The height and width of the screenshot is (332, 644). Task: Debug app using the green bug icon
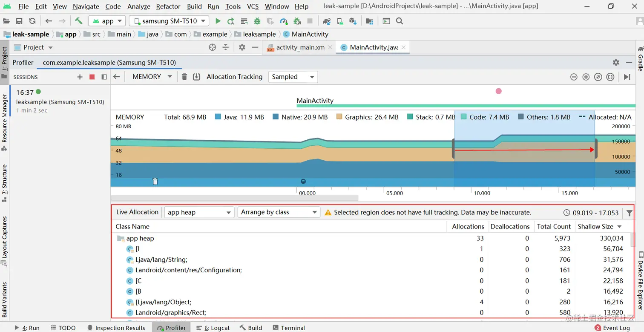(x=257, y=21)
